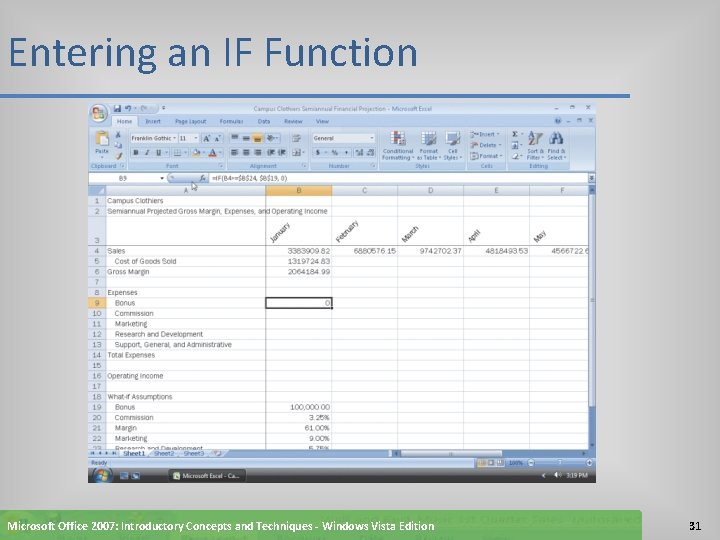
Task: Increase font size with Grow Font
Action: [x=207, y=138]
